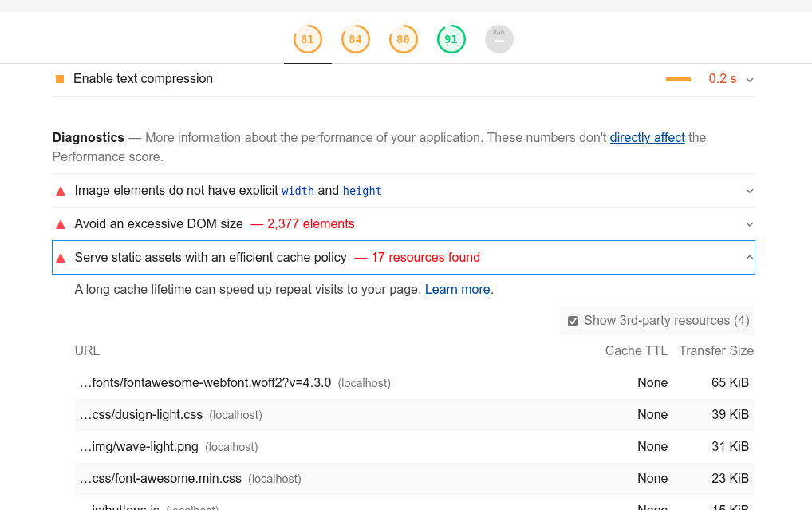
Task: Open the green 91 score gauge
Action: click(451, 39)
